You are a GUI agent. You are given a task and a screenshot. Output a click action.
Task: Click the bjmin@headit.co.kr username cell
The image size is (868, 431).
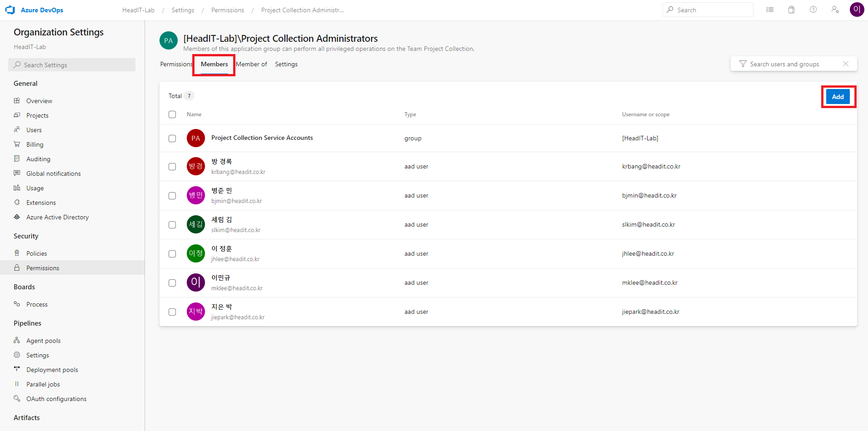pos(649,195)
